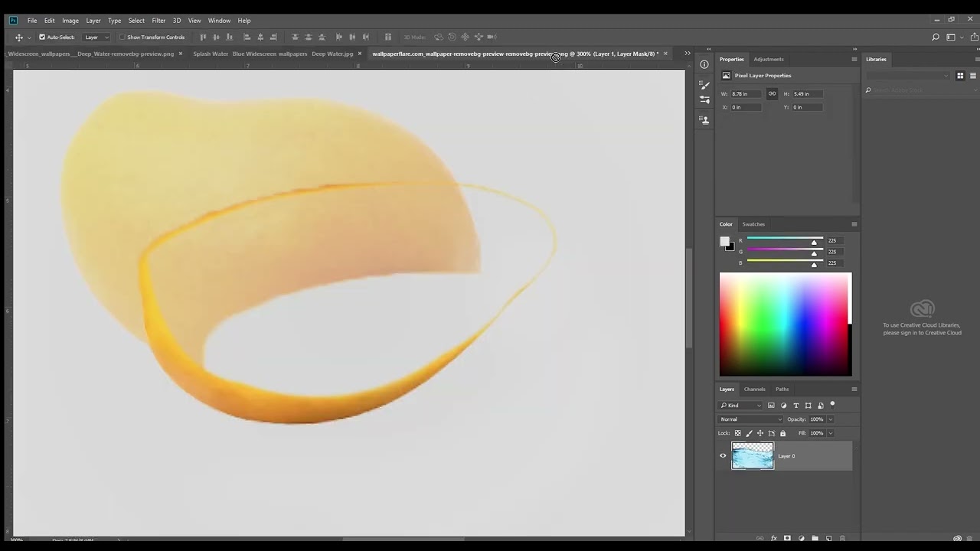Filter layers by adjustment layers icon
The image size is (980, 551).
tap(783, 406)
